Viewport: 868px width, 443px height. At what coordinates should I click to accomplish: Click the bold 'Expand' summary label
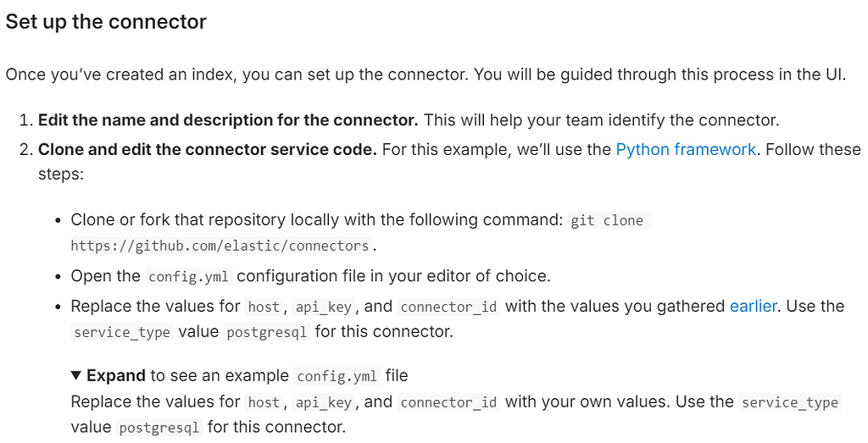[116, 375]
